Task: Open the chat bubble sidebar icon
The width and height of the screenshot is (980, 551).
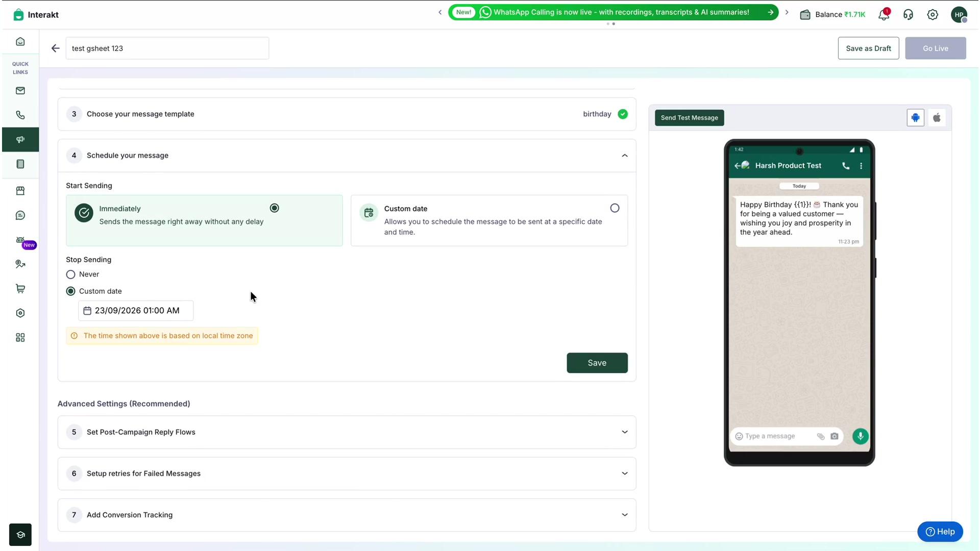Action: pyautogui.click(x=20, y=215)
